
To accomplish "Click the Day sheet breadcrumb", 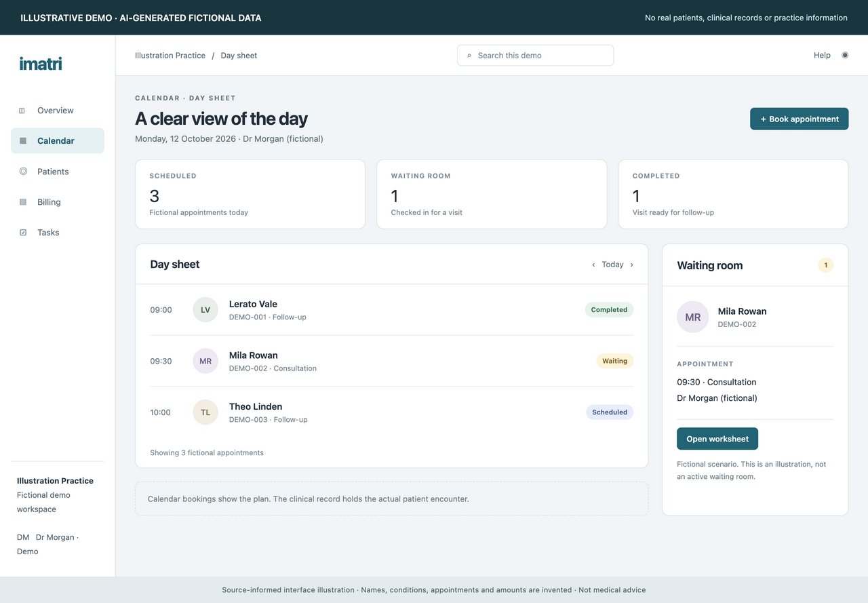I will click(239, 56).
